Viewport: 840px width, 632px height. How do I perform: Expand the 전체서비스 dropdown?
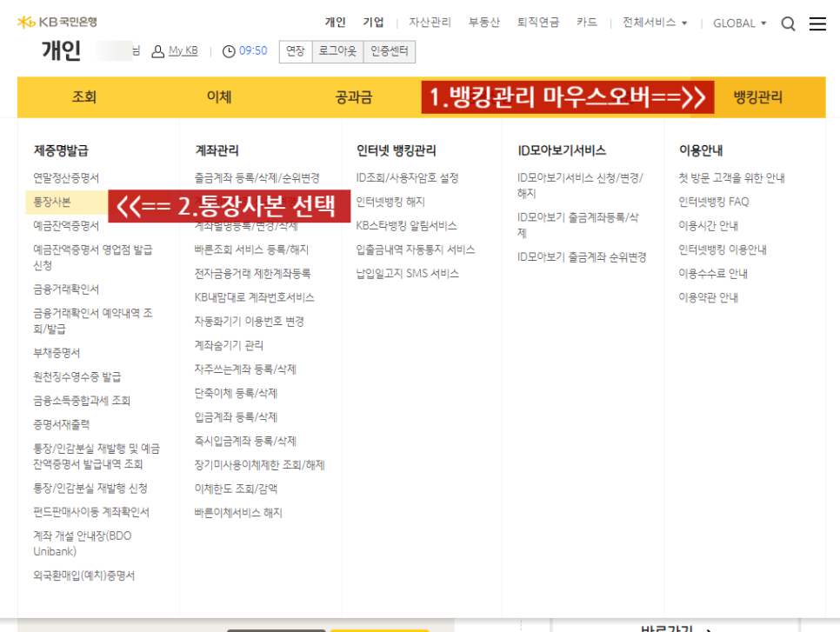(x=655, y=23)
